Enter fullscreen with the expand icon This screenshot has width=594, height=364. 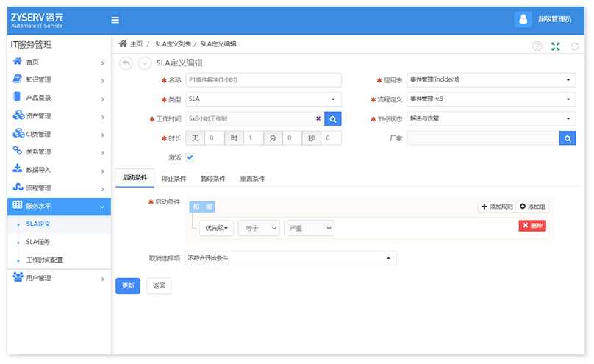555,46
